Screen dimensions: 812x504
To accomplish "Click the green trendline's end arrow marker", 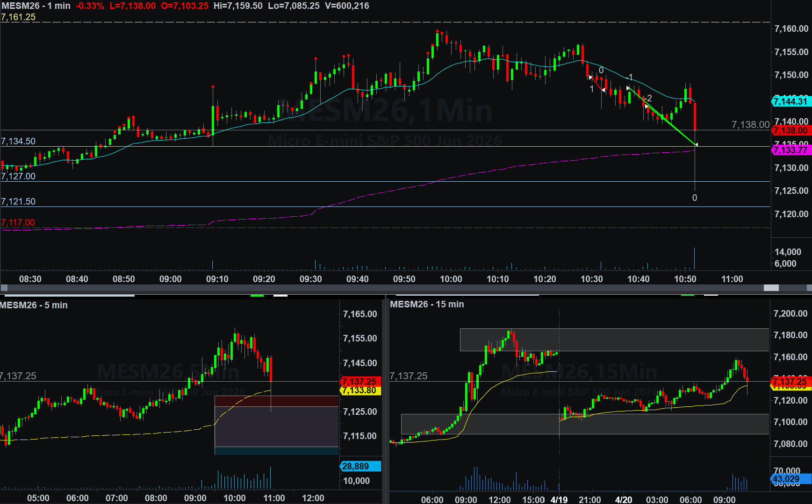I will click(x=696, y=145).
